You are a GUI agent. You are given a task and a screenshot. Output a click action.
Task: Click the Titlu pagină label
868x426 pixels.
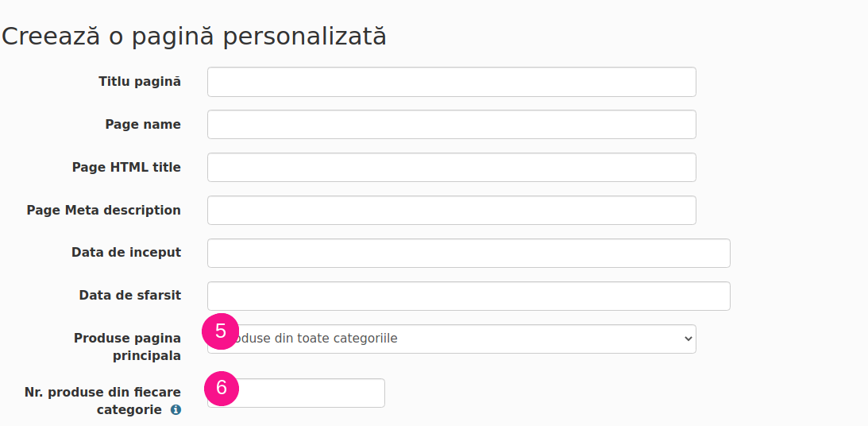pos(140,81)
